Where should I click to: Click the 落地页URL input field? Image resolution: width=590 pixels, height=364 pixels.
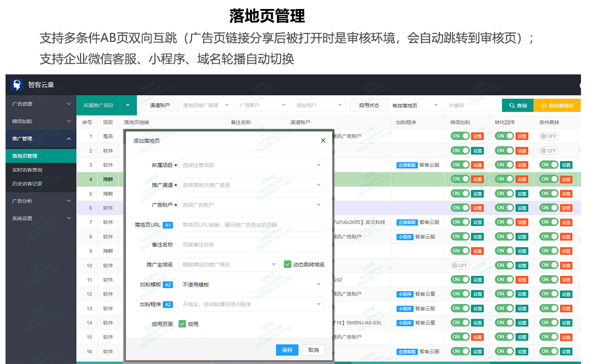point(251,225)
